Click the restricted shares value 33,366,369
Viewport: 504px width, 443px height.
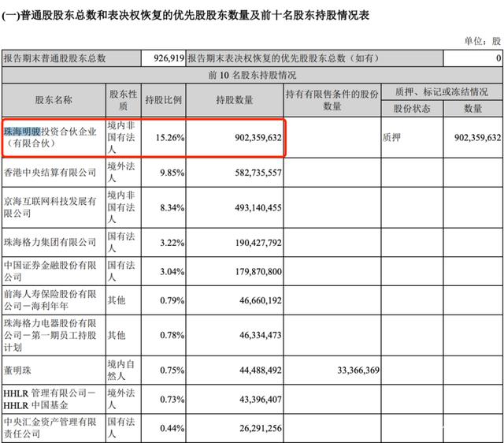tap(358, 370)
